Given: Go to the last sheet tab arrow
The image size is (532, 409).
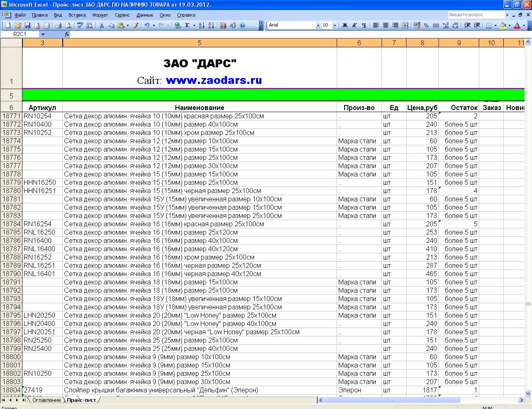Looking at the screenshot, I should (24, 400).
